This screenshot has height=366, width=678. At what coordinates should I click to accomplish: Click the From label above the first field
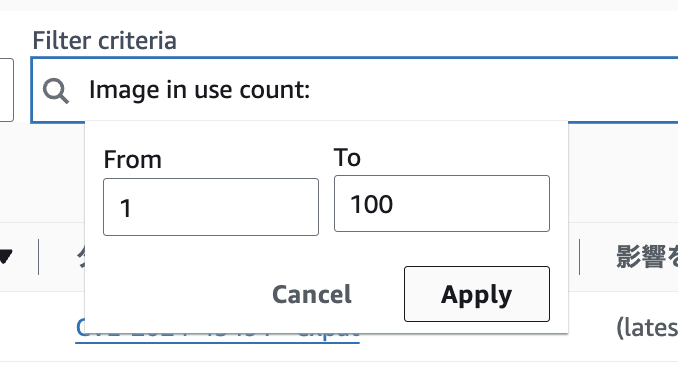click(x=133, y=160)
